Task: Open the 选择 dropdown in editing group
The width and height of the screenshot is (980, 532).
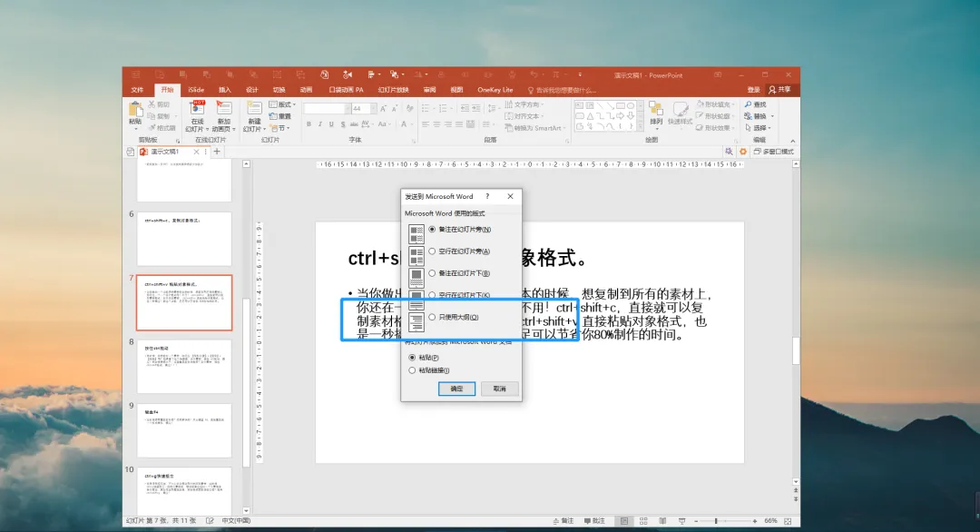Action: [758, 128]
